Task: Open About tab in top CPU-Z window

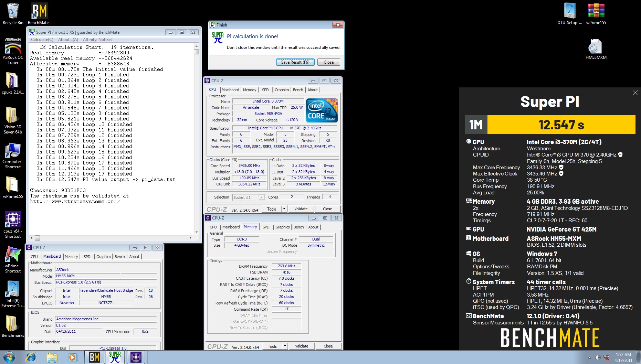Action: click(x=313, y=90)
